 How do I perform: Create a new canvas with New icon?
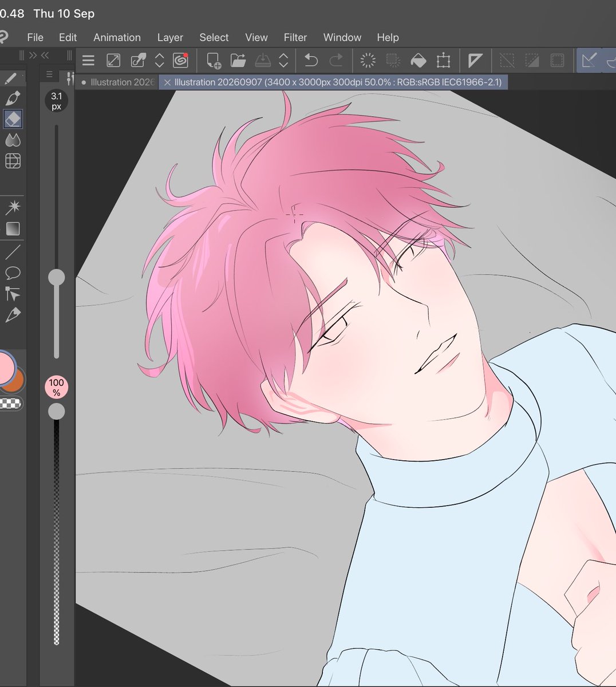[x=214, y=61]
